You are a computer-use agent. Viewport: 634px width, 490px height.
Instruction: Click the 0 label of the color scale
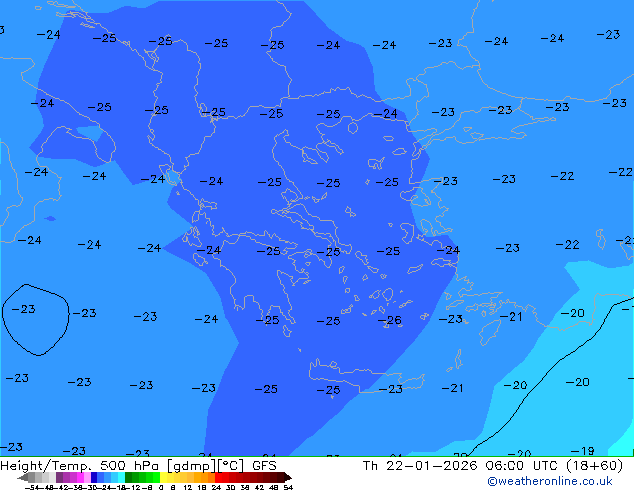click(161, 487)
